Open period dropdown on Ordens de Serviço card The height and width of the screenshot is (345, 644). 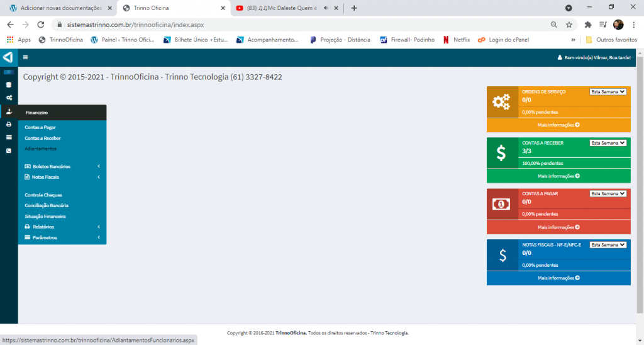[x=608, y=92]
